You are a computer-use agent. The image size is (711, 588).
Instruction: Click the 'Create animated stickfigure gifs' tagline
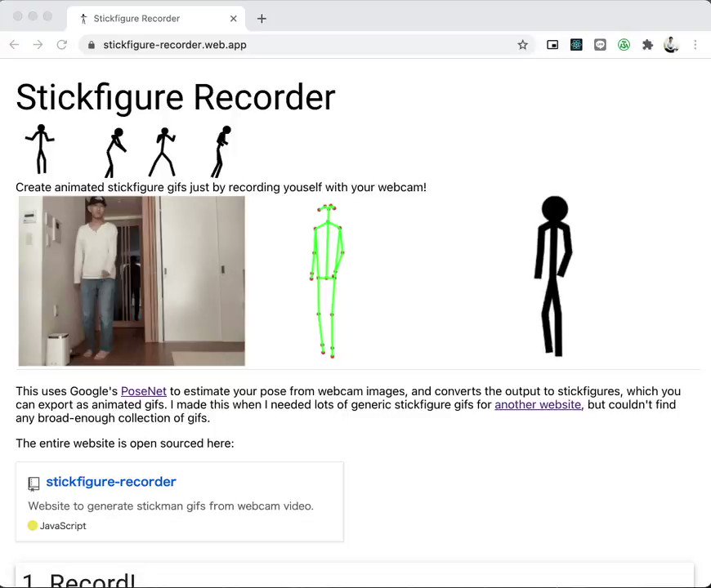[x=221, y=187]
